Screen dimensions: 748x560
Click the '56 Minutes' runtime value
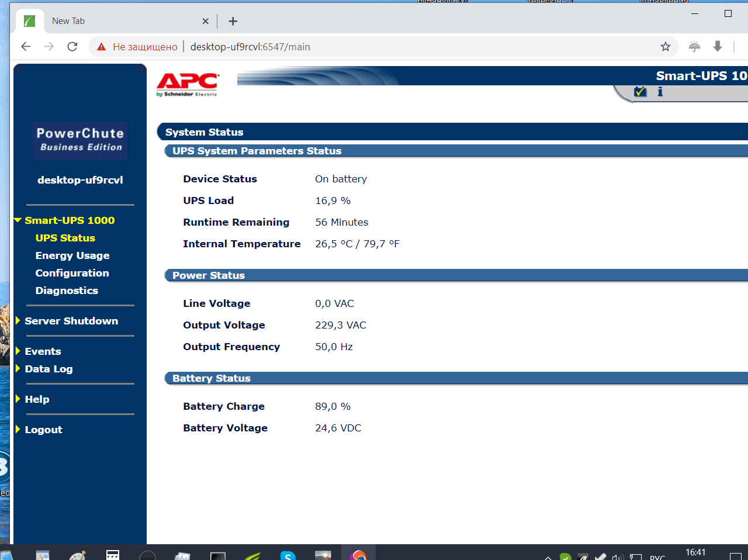(342, 222)
